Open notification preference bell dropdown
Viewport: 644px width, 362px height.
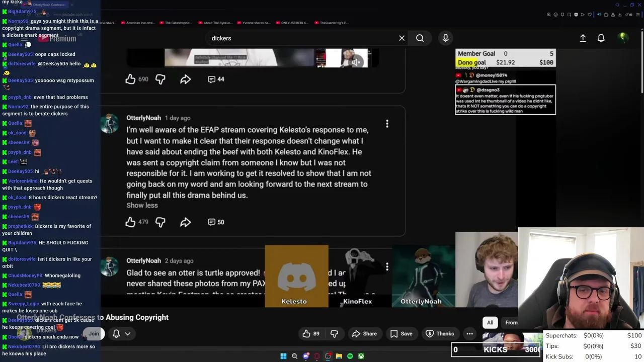click(121, 334)
